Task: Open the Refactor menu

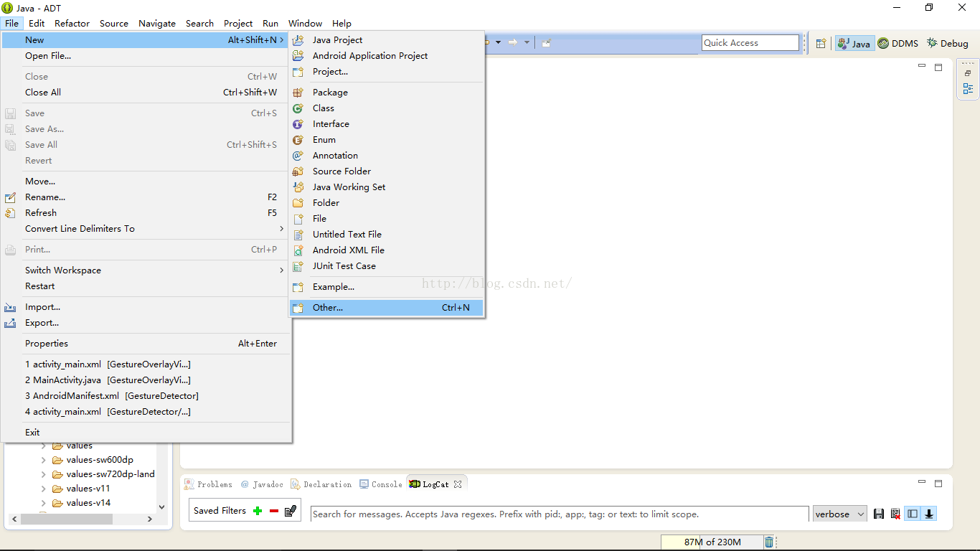Action: point(72,23)
